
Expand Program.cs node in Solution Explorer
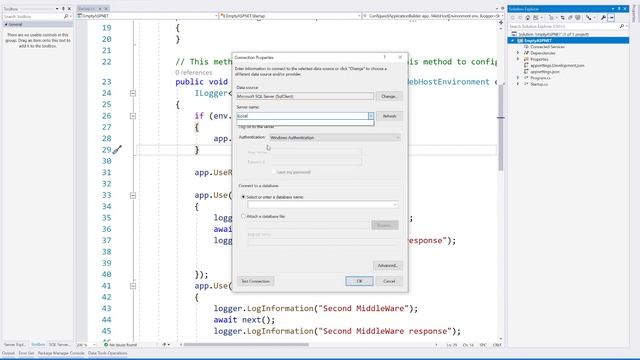pos(518,78)
